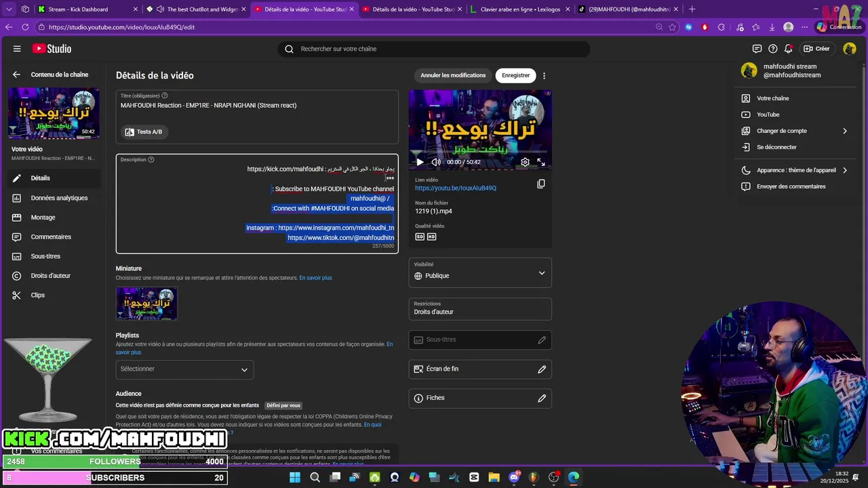This screenshot has width=868, height=488.
Task: Click the YouTube Studio logo
Action: point(52,49)
